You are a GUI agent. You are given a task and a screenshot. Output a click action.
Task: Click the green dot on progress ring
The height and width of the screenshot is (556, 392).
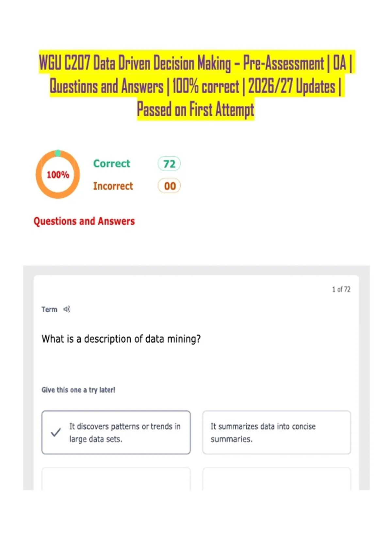click(x=58, y=153)
